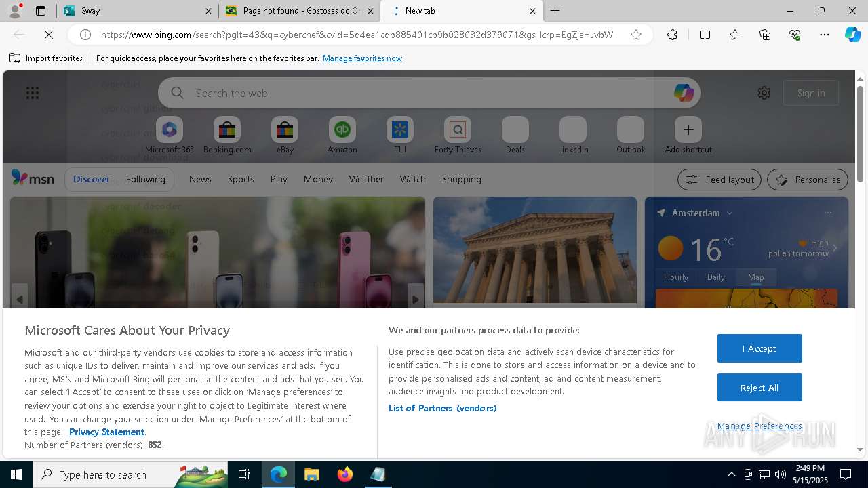Screen dimensions: 868x488
Task: Click the Add shortcut plus icon
Action: (x=688, y=129)
